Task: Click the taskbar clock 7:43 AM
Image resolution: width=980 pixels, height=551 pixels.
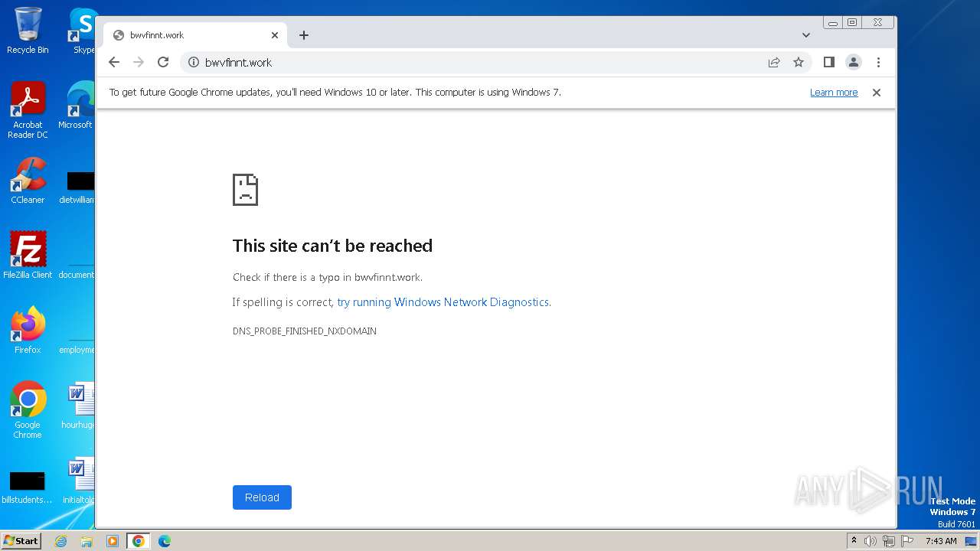Action: coord(941,541)
